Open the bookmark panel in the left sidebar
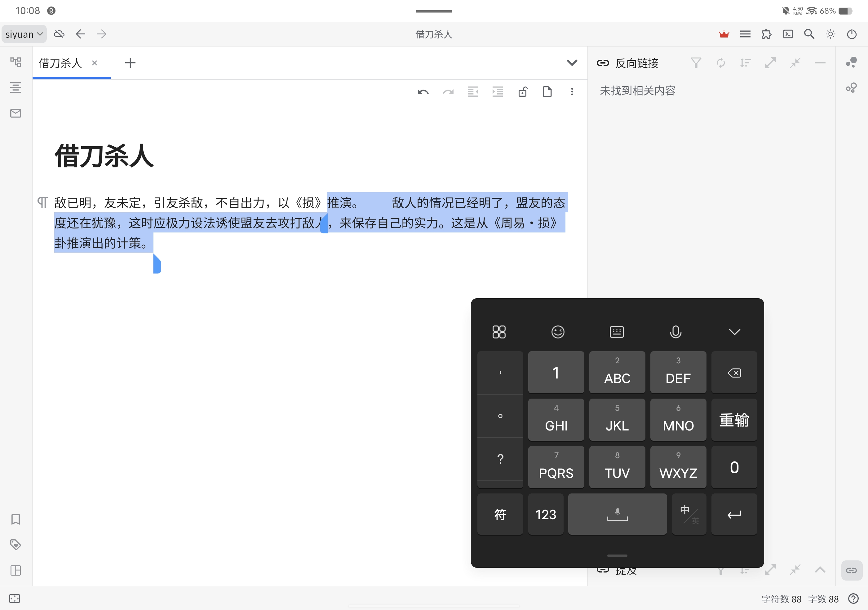 point(15,520)
